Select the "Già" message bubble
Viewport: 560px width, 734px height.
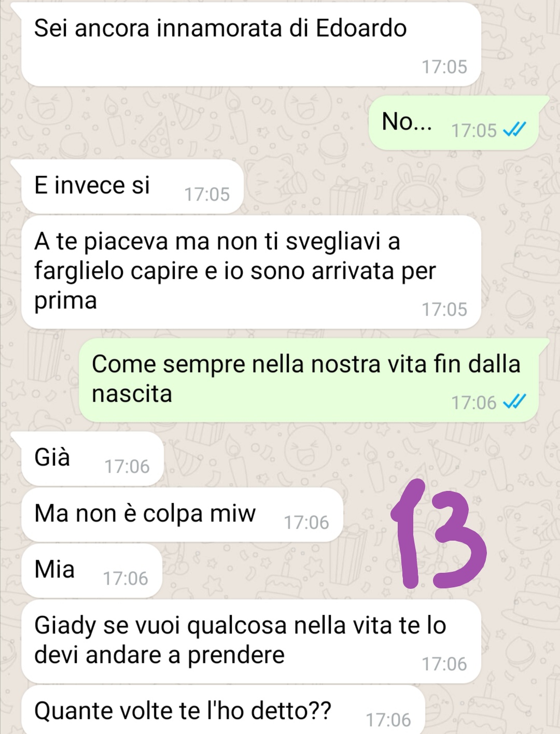tap(93, 459)
